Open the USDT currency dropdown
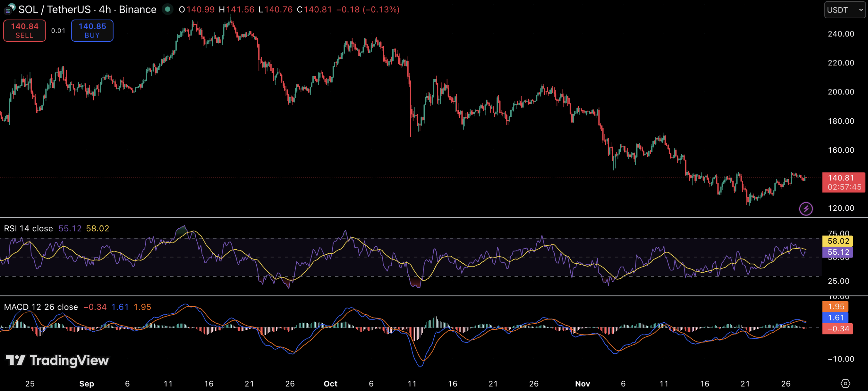This screenshot has width=868, height=391. tap(844, 10)
